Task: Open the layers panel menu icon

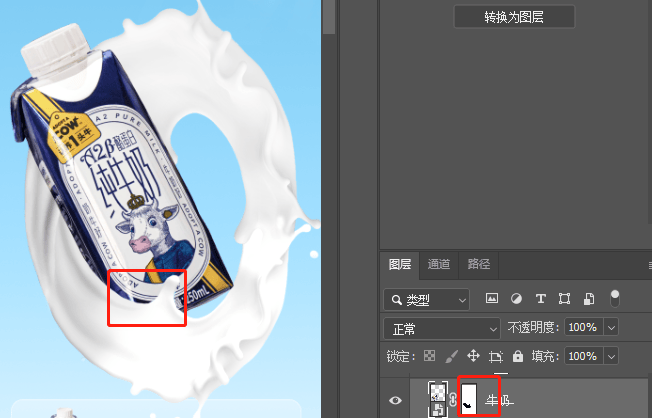Action: click(650, 265)
